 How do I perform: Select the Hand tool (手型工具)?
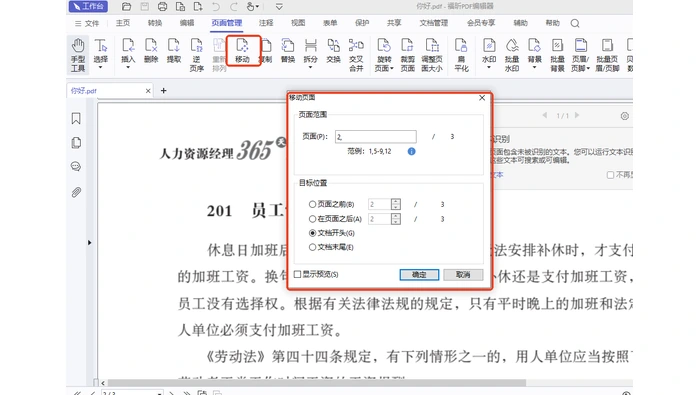click(78, 54)
